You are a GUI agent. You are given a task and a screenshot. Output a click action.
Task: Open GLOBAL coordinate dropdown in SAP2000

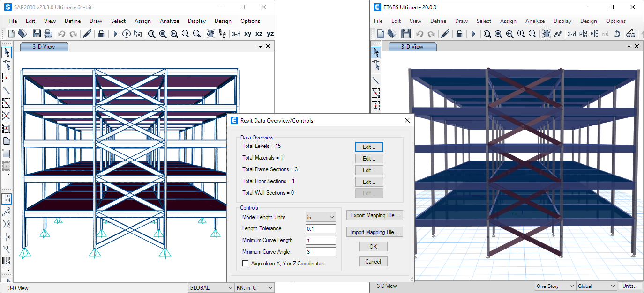click(211, 288)
